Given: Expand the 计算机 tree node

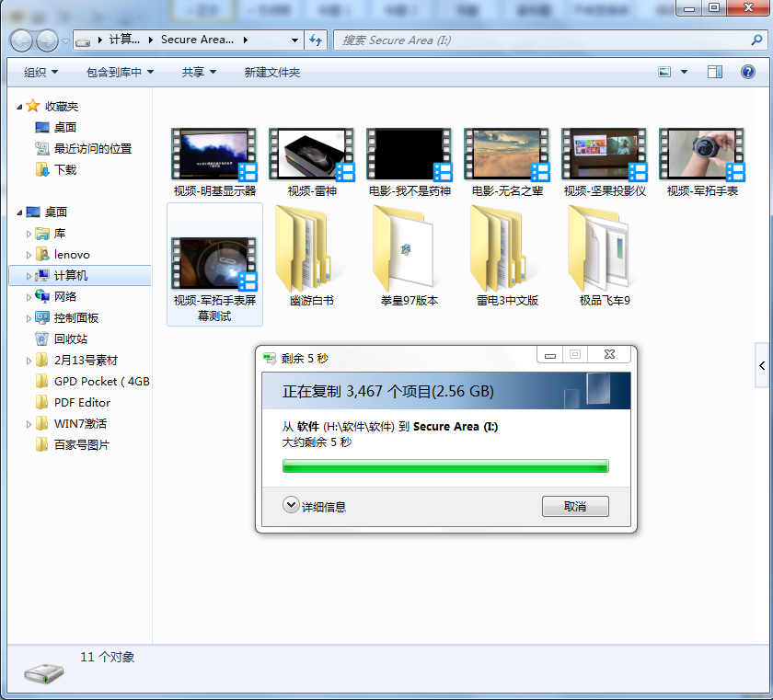Looking at the screenshot, I should 29,276.
